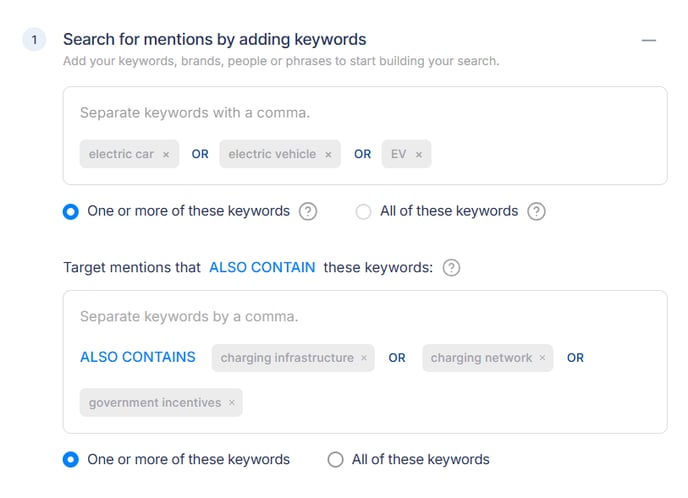
Task: Remove the 'electric vehicle' keyword tag
Action: [327, 155]
